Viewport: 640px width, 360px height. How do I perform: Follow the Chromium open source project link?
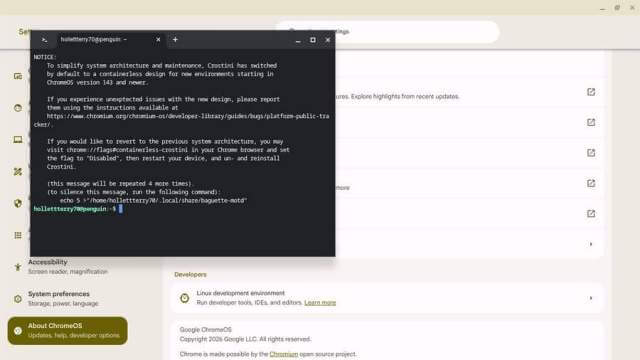coord(284,354)
